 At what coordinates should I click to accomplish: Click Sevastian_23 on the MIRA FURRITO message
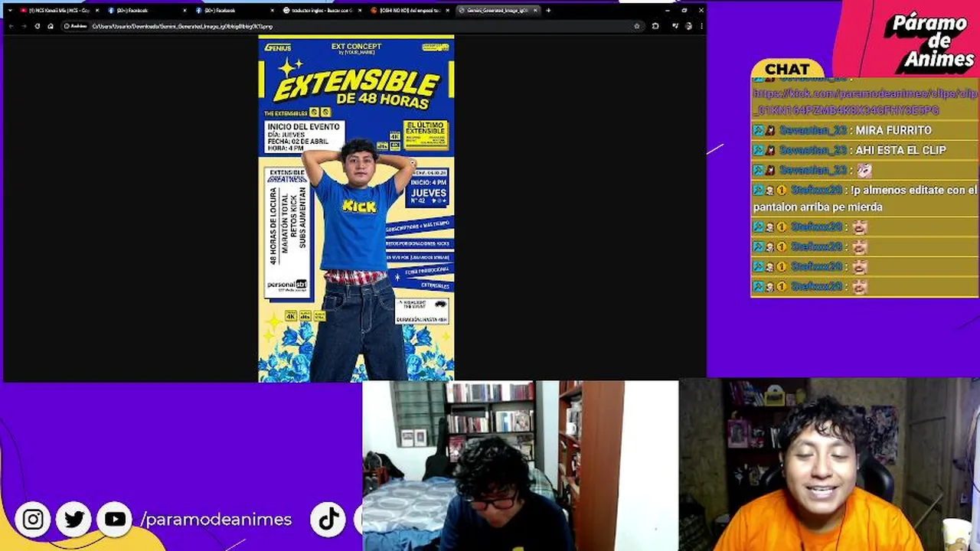click(x=813, y=130)
